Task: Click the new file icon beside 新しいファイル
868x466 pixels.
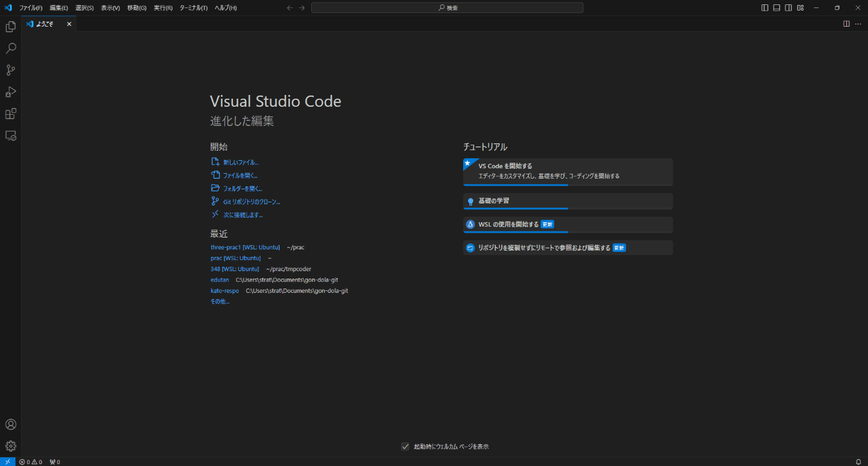Action: click(x=215, y=161)
